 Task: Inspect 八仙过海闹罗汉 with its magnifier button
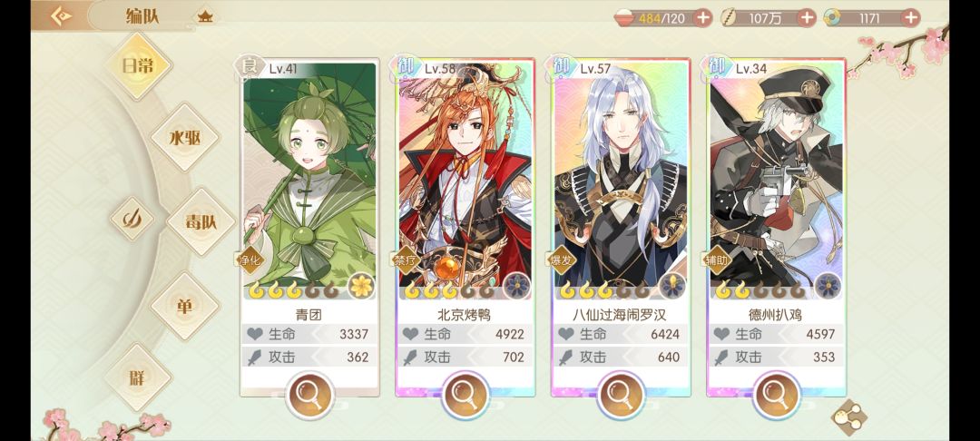[621, 396]
